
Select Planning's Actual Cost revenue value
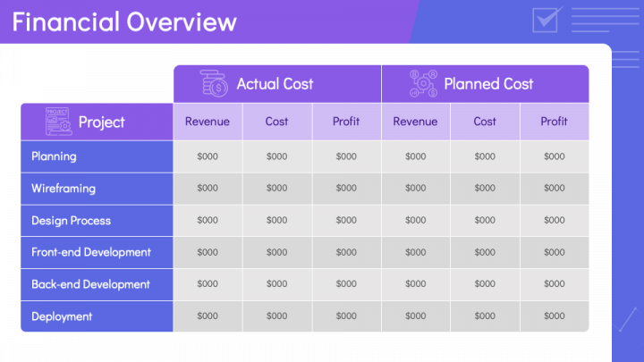208,156
